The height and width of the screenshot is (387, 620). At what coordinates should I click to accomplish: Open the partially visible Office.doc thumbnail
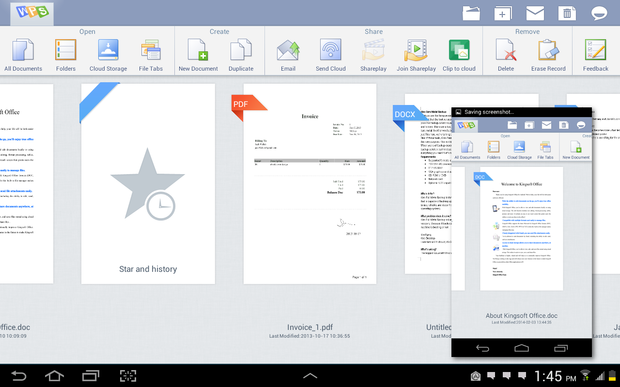pyautogui.click(x=26, y=183)
